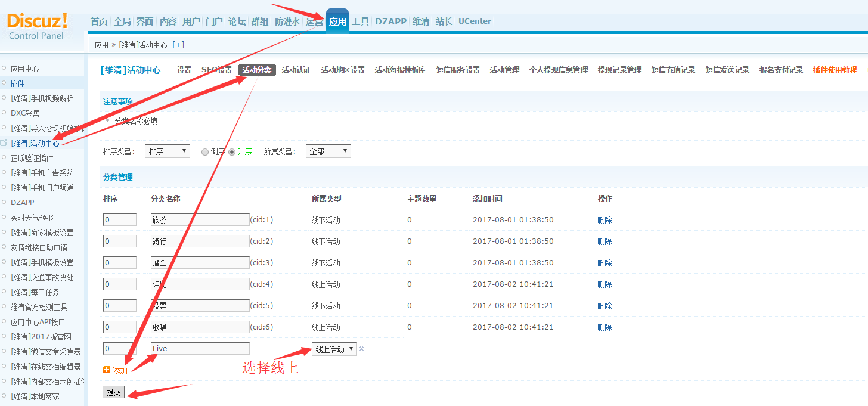The height and width of the screenshot is (406, 868).
Task: Select 实时天气预报 in the left sidebar
Action: pos(32,218)
